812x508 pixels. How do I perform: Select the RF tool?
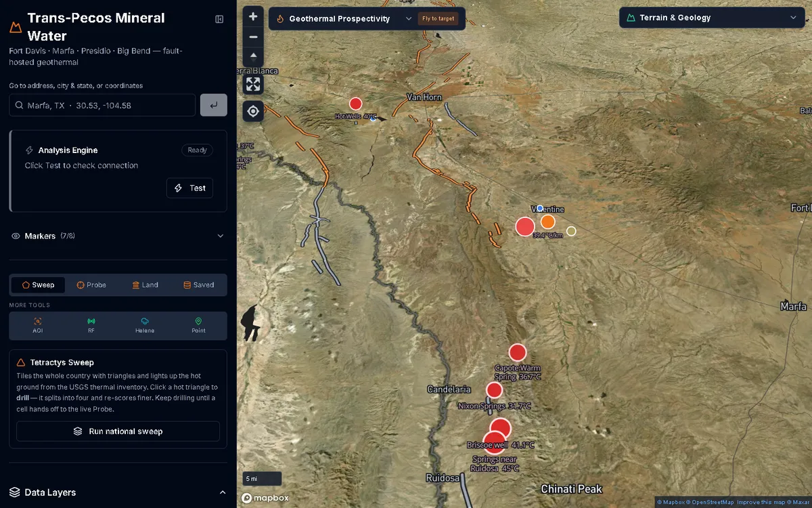[x=91, y=325]
